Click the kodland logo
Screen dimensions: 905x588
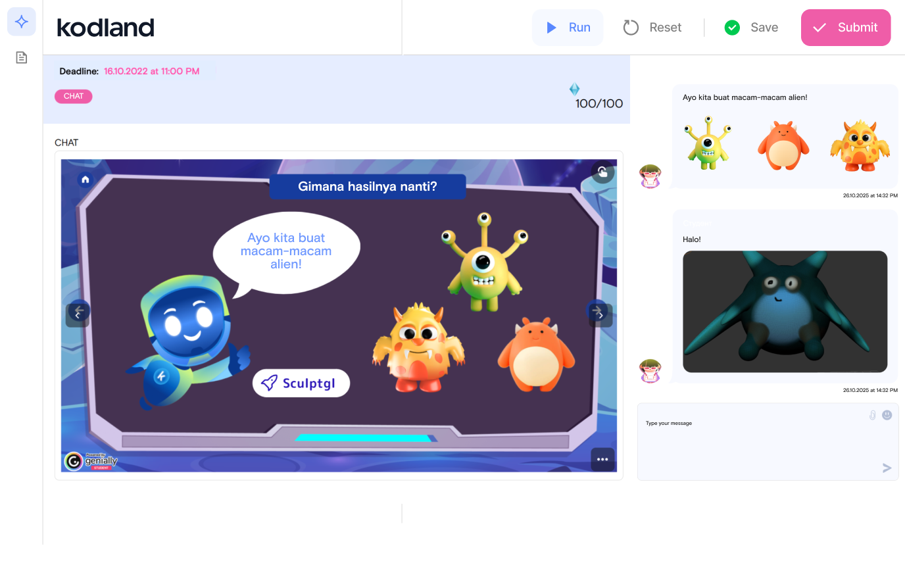106,28
